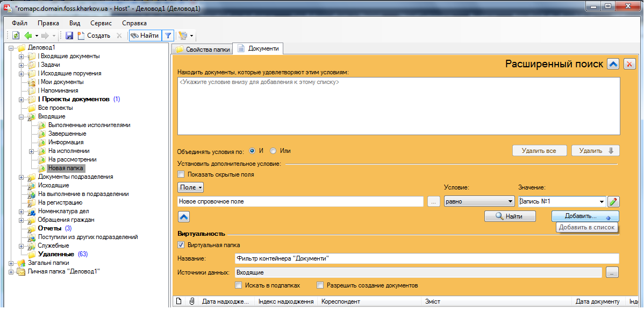Switch to the Свойства папки tab
The height and width of the screenshot is (309, 644).
coord(203,50)
